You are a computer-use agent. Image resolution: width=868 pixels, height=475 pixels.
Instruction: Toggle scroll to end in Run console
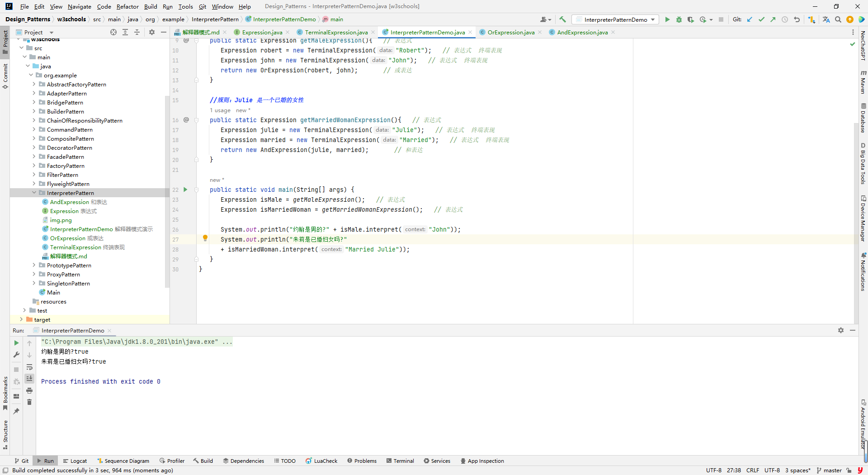pos(29,379)
